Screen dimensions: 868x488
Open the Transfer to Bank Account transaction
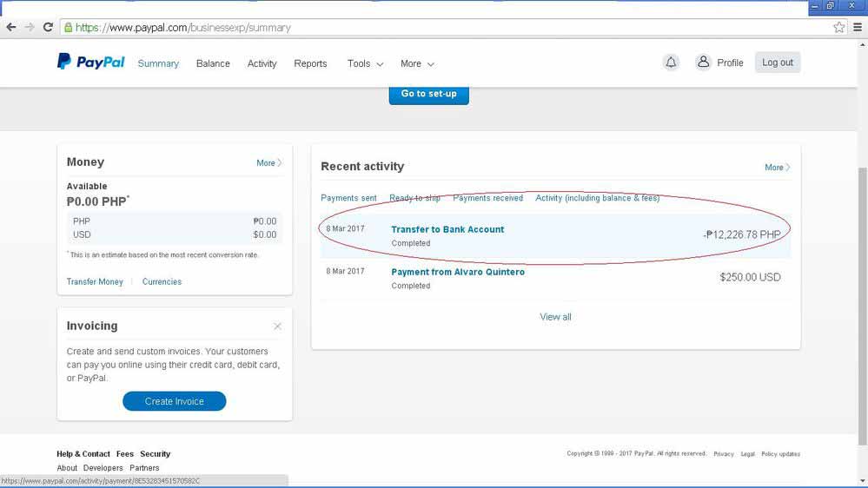(447, 229)
